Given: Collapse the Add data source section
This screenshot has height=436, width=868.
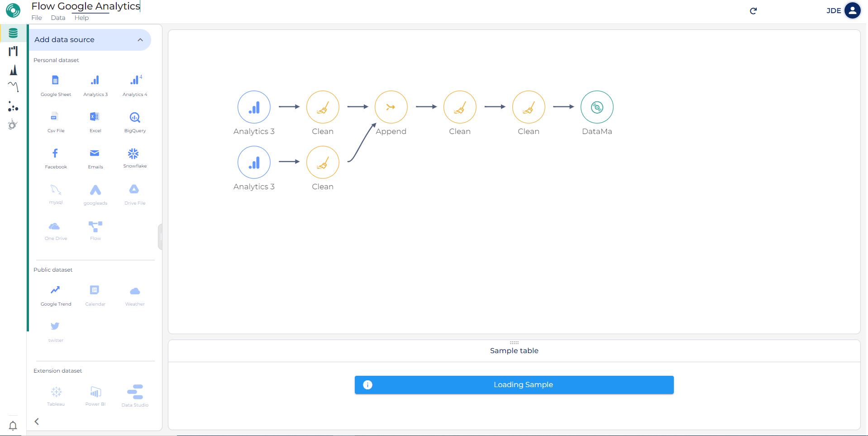Looking at the screenshot, I should point(140,40).
